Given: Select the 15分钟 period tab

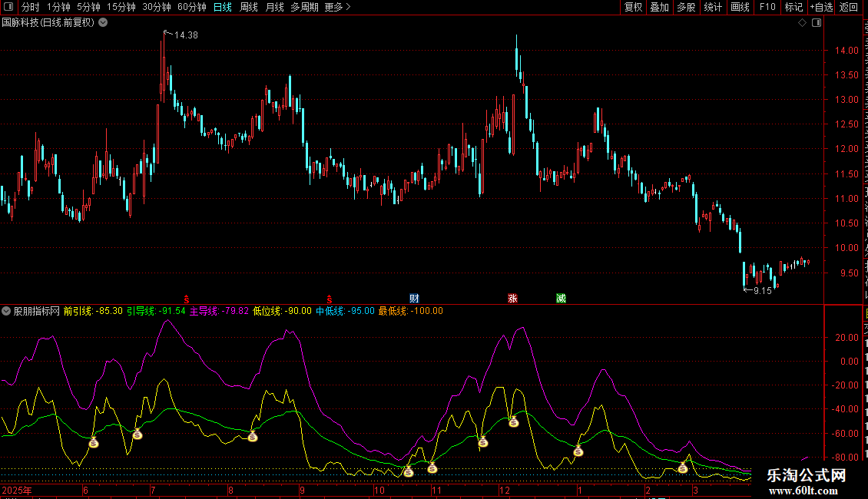Looking at the screenshot, I should [x=121, y=7].
